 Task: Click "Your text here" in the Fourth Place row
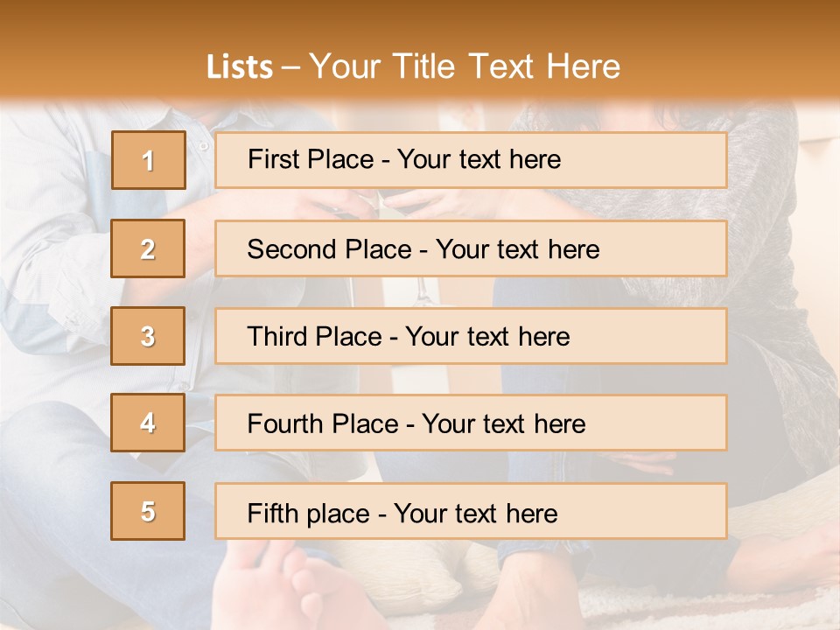(503, 424)
